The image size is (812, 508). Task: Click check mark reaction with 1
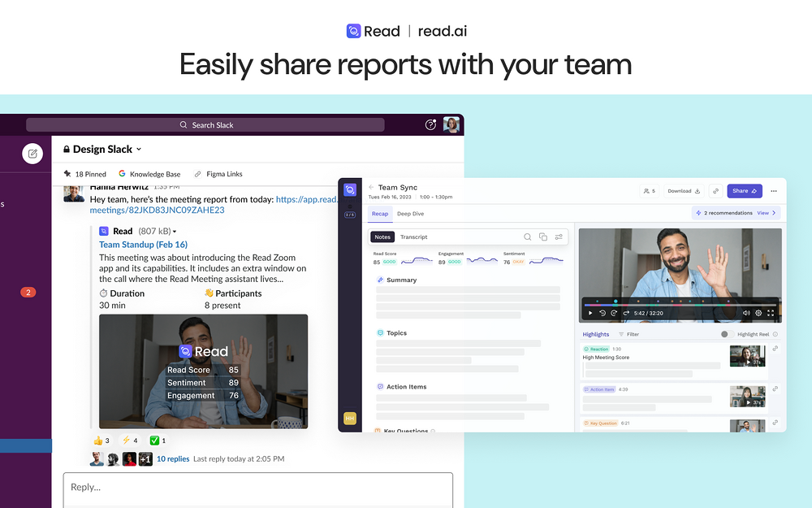point(158,441)
